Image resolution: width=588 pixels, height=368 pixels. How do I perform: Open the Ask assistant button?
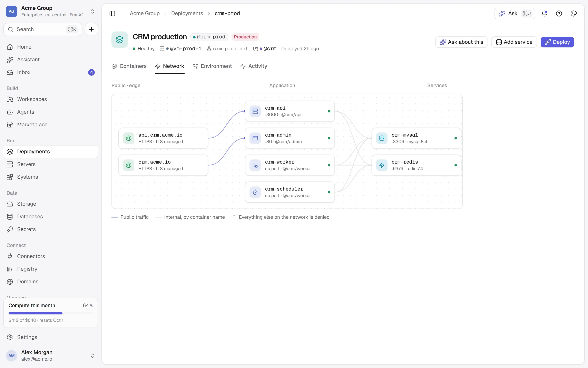click(x=514, y=13)
